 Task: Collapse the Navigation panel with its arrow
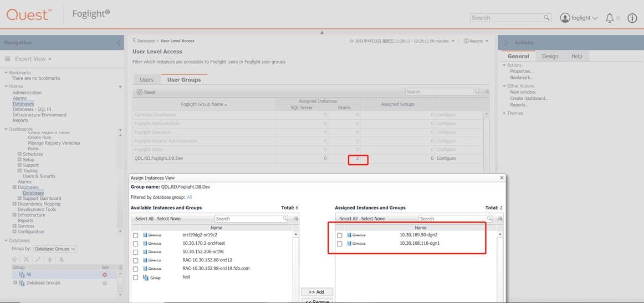(119, 43)
